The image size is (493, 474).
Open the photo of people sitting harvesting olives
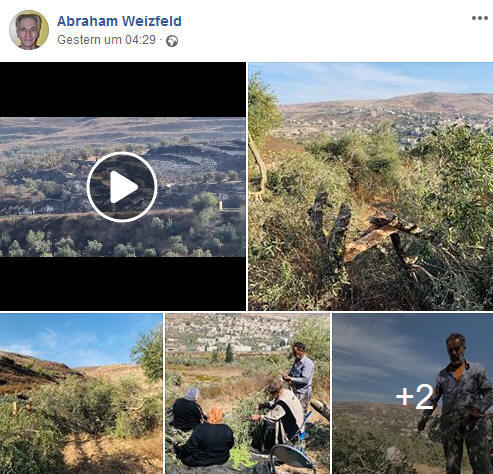[x=248, y=393]
